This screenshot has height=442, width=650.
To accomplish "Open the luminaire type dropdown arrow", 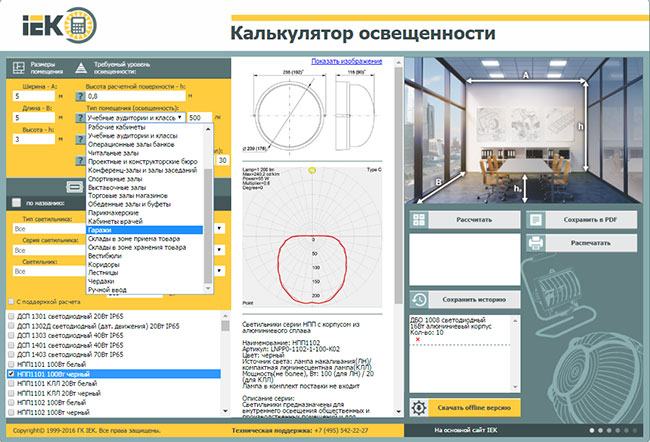I will 219,228.
